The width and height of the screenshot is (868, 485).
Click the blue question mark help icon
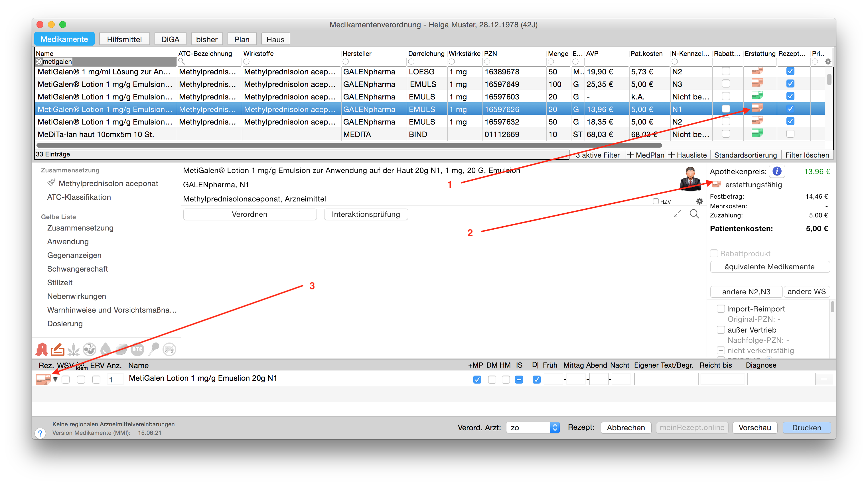(40, 433)
